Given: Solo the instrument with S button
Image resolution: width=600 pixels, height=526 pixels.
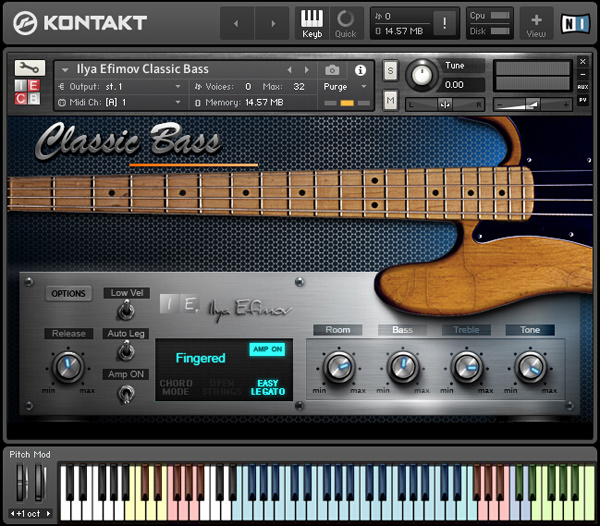Looking at the screenshot, I should point(390,70).
